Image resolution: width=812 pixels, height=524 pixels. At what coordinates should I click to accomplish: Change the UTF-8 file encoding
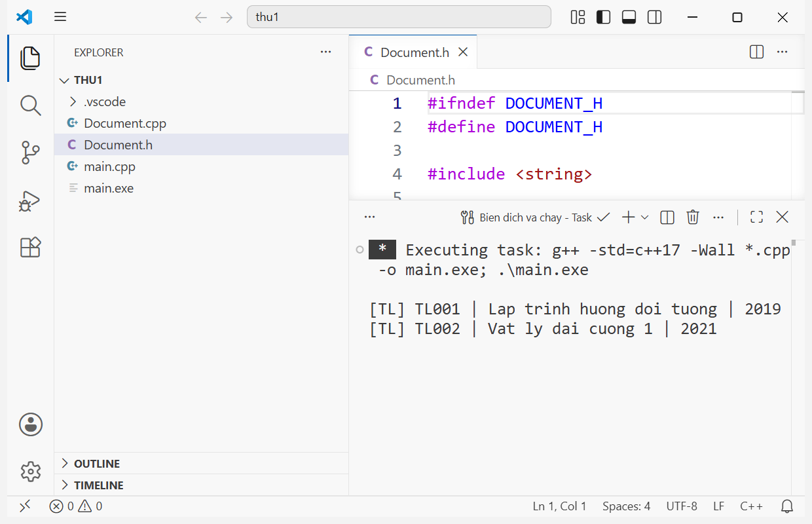click(x=682, y=506)
